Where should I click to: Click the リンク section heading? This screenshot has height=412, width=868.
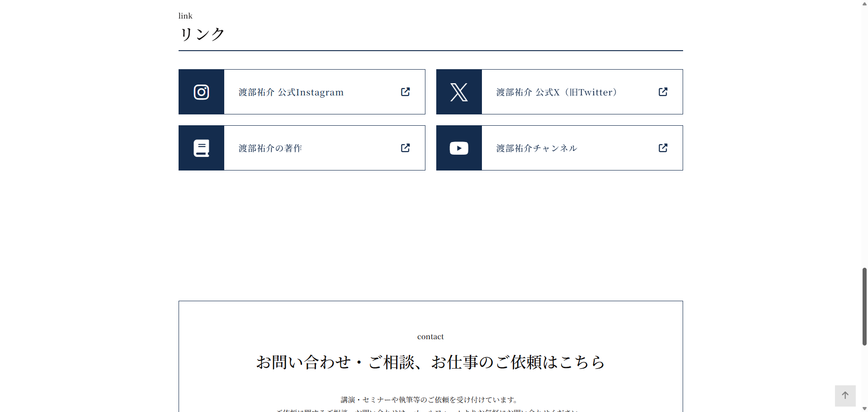tap(202, 34)
